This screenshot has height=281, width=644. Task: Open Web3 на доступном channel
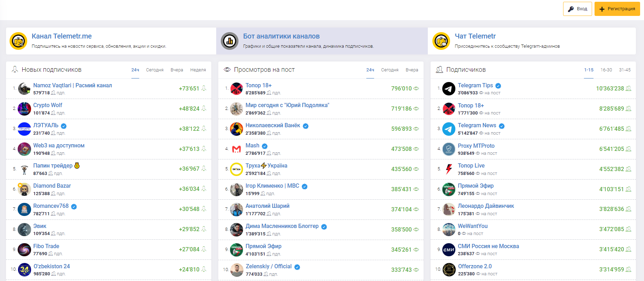coord(59,145)
